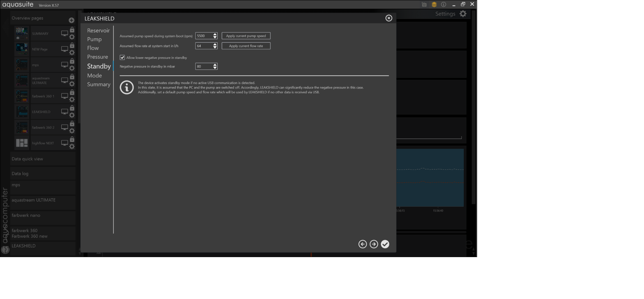Go to next wizard step arrow
644x299 pixels.
[374, 244]
